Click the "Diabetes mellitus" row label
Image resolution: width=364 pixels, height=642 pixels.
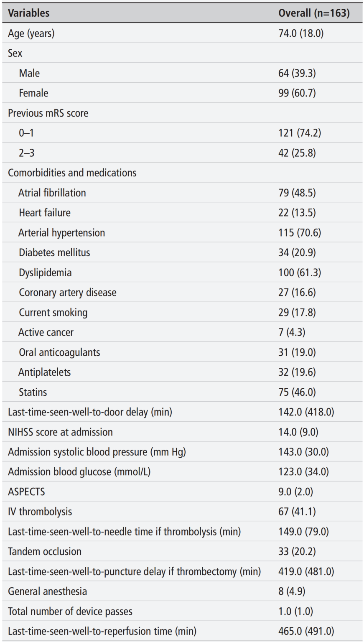pyautogui.click(x=54, y=252)
